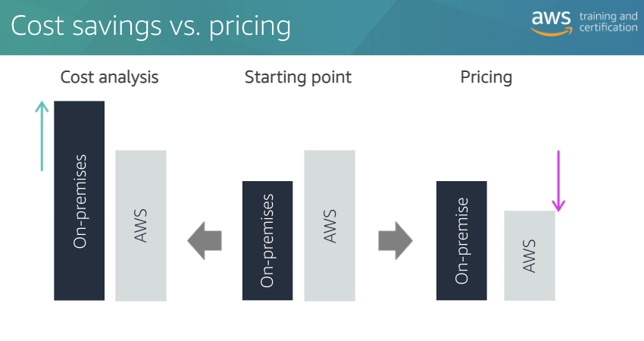This screenshot has width=644, height=341.
Task: Click the AWS logo in the header
Action: click(551, 23)
